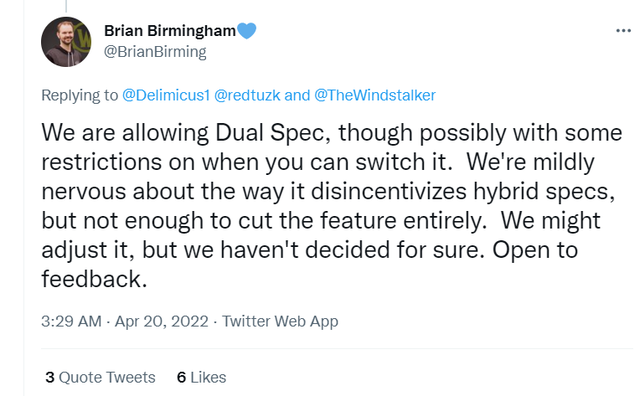View the 6 Likes list
Screen dimensions: 640x396
point(201,377)
